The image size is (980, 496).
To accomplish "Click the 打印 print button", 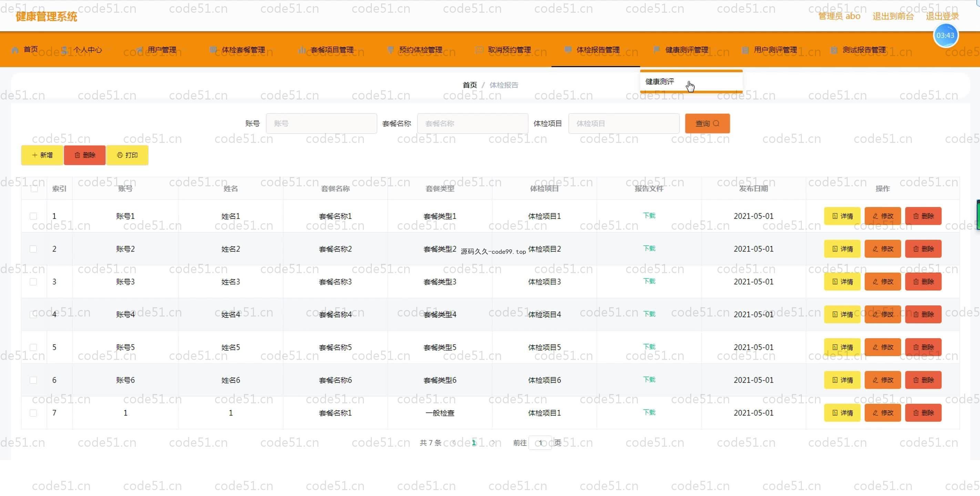I will [127, 155].
